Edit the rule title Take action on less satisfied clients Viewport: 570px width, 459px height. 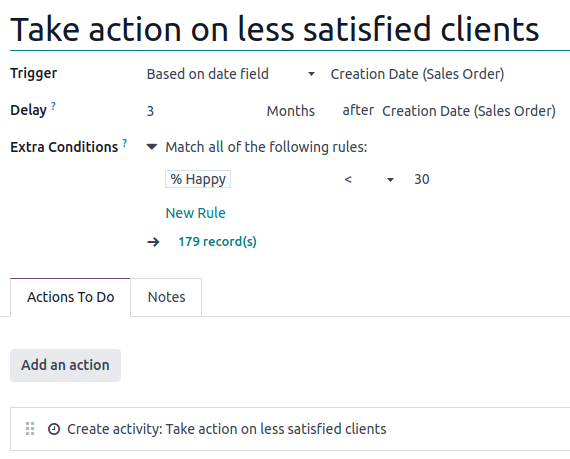[275, 29]
